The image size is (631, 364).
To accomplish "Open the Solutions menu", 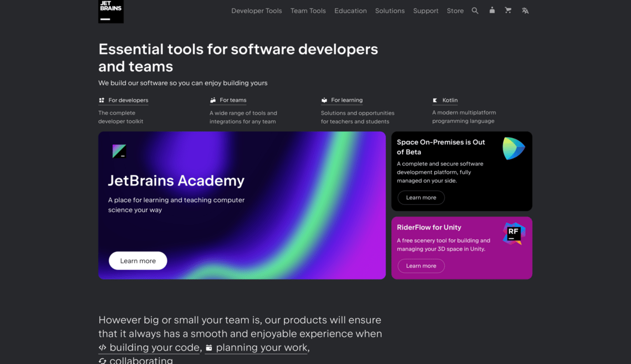I will click(x=390, y=11).
